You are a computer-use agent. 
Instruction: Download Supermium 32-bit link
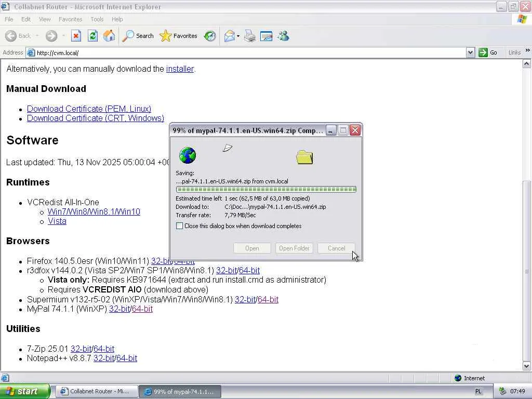(x=245, y=300)
